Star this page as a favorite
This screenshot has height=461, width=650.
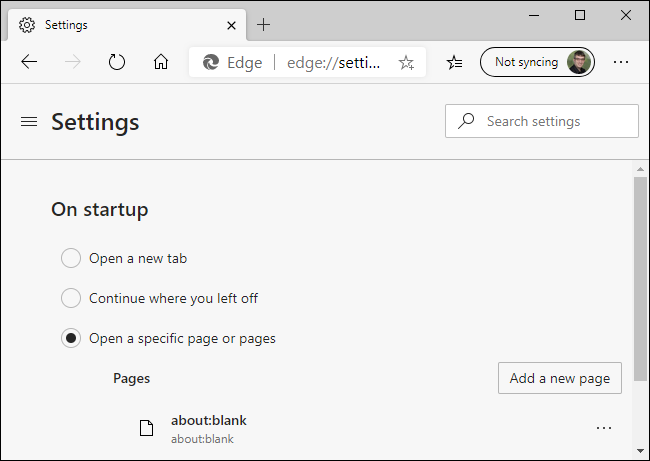(406, 62)
